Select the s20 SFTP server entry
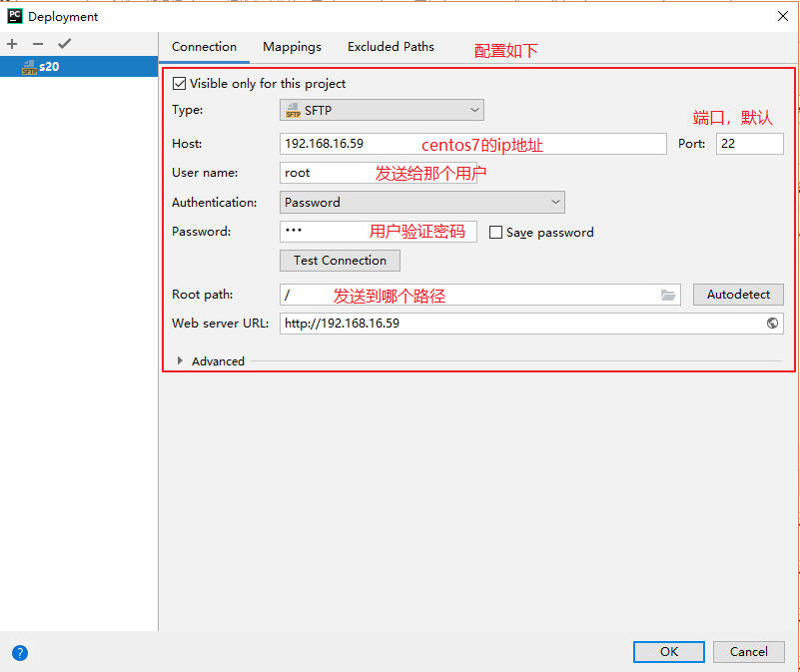 79,66
